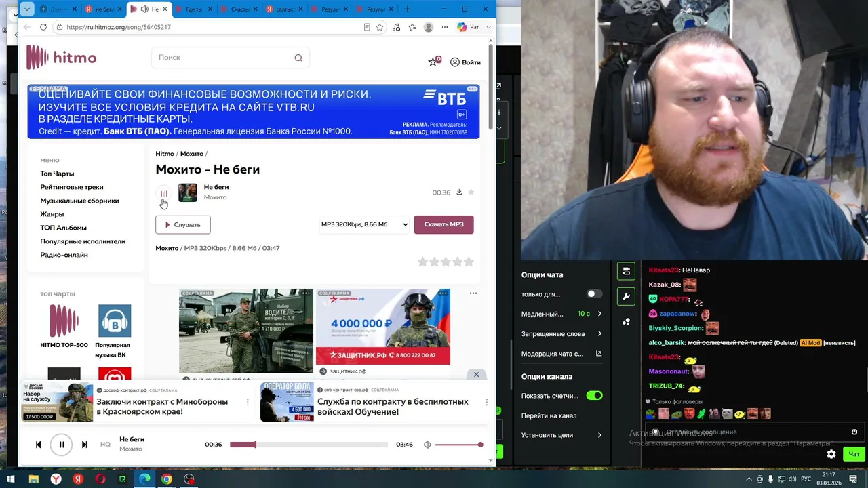Click the Hitmo breadcrumb link

pos(165,154)
